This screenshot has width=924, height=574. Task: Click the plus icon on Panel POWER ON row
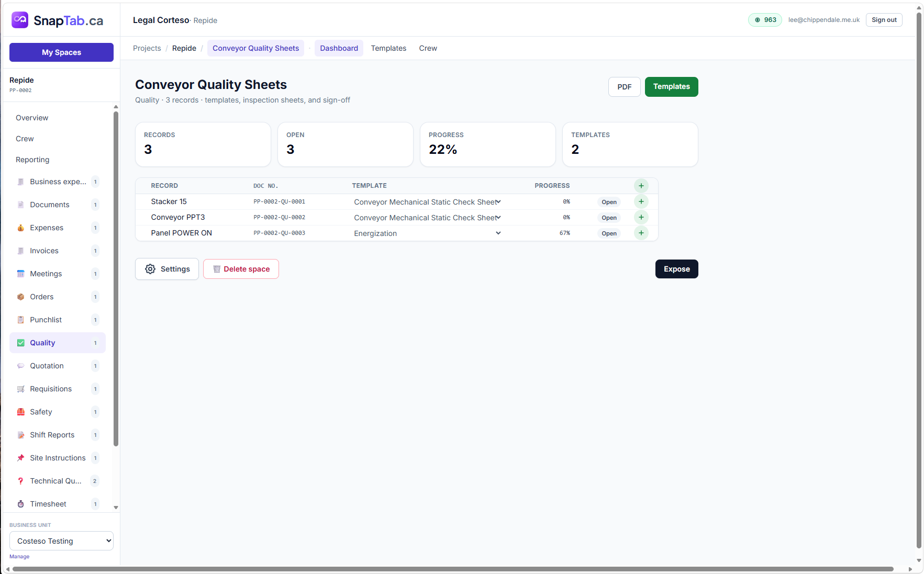(x=641, y=233)
